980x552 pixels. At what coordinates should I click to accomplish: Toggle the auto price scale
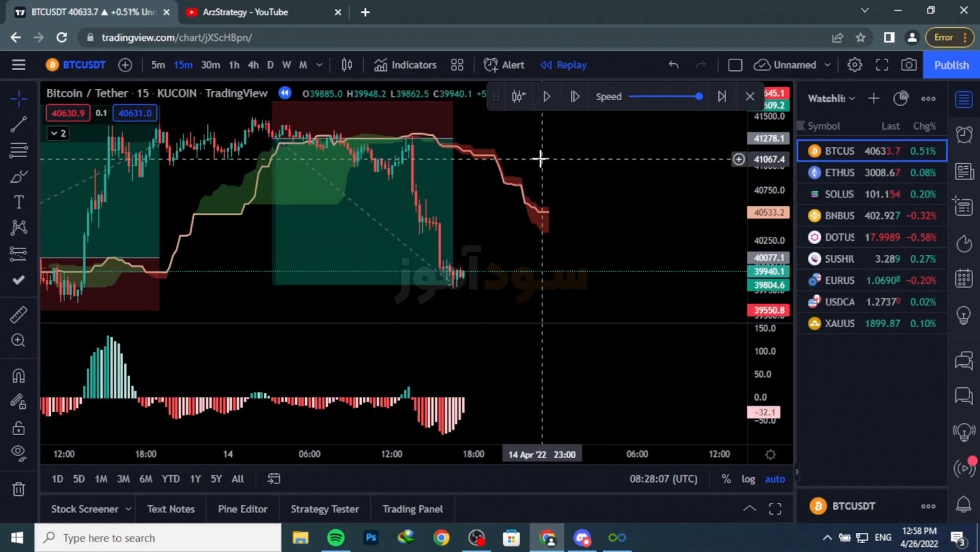coord(775,478)
